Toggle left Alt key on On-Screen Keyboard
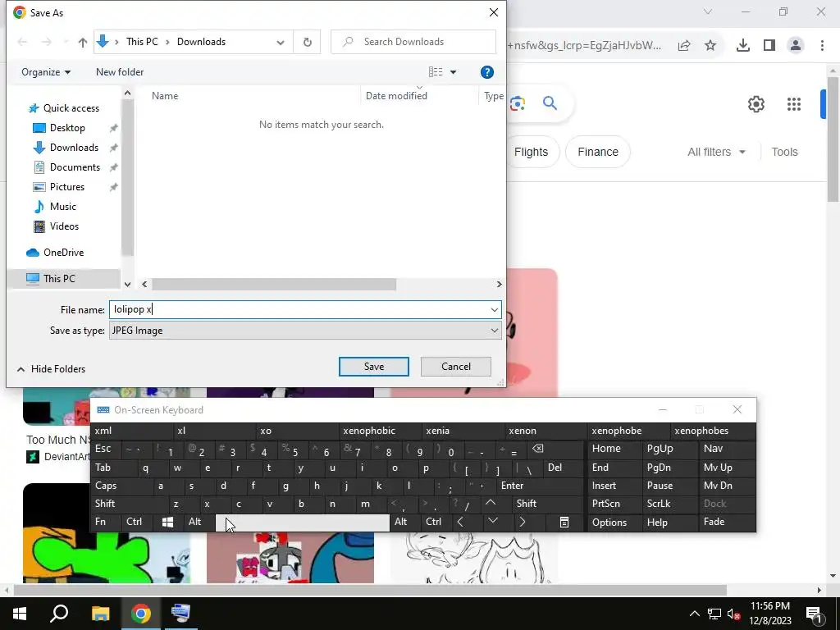This screenshot has height=630, width=840. click(195, 522)
